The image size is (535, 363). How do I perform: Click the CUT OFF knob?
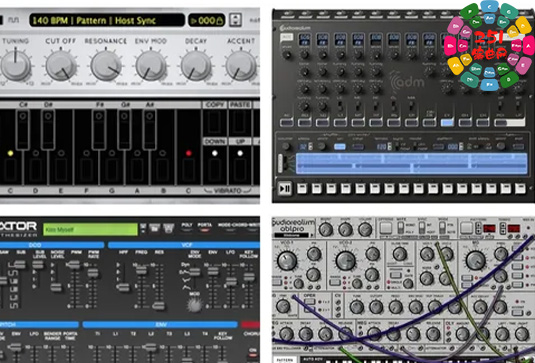click(61, 65)
